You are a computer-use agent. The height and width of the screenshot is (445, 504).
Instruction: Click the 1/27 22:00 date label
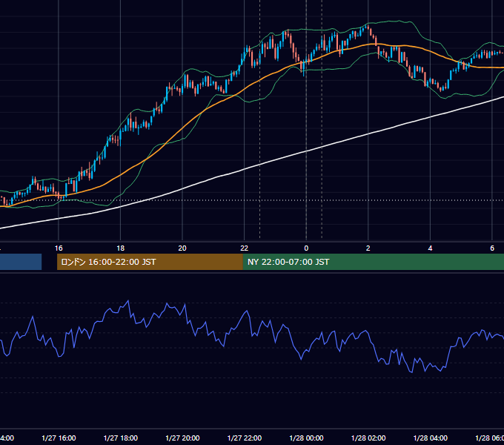[245, 438]
